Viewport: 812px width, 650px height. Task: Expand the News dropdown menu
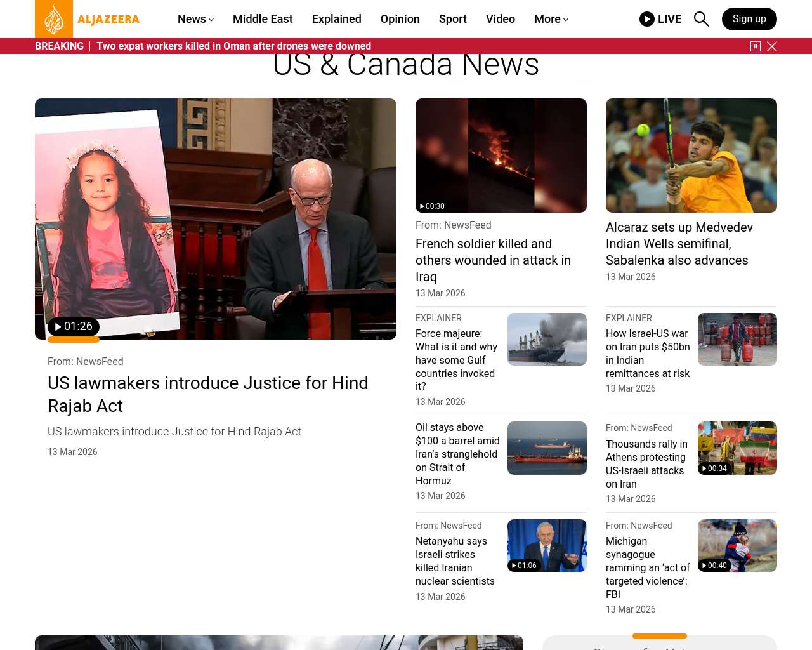click(x=195, y=19)
